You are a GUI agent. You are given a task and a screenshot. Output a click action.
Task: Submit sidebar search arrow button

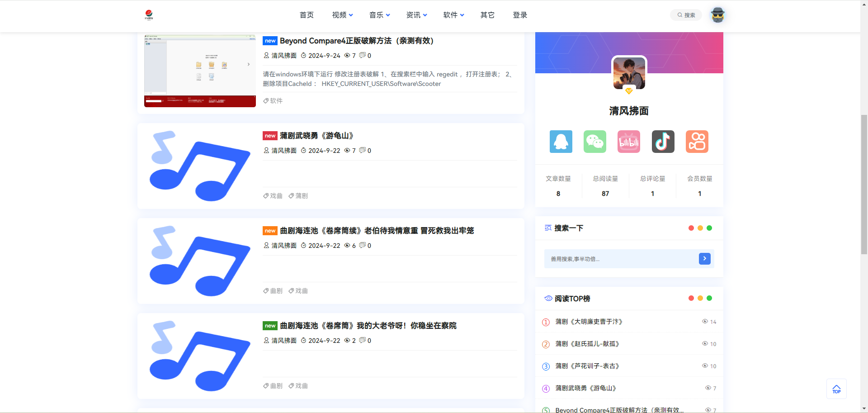point(704,258)
